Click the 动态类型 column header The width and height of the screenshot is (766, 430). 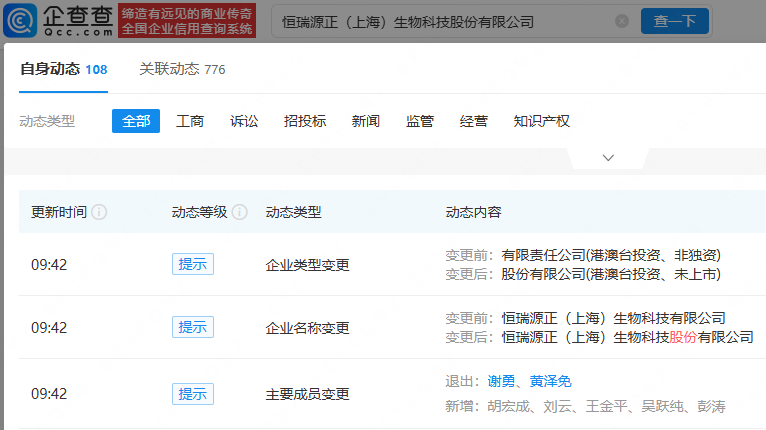293,212
